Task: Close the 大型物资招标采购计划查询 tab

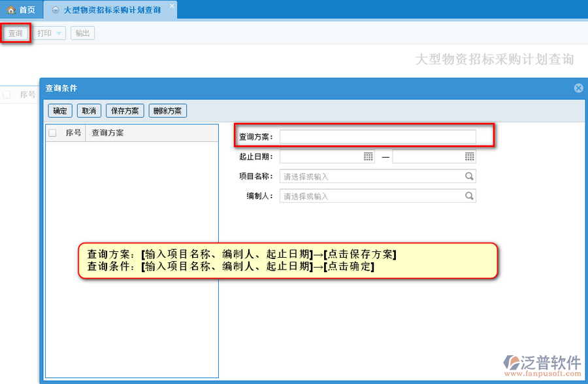Action: (172, 7)
